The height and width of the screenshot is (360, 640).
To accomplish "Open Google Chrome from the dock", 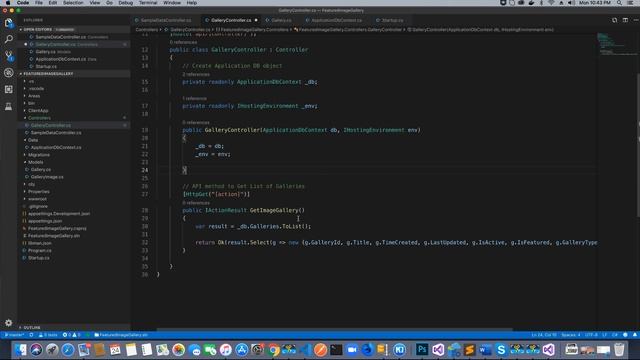I will (274, 350).
